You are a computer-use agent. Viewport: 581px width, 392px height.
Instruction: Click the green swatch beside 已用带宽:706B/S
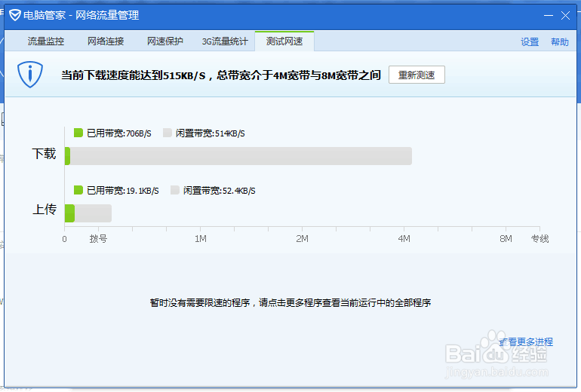[78, 133]
